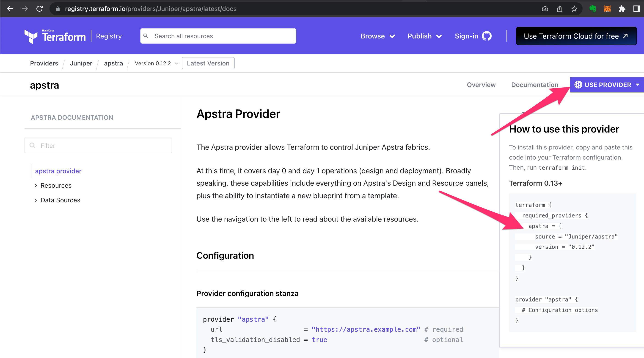Click the Terraform logo
This screenshot has height=358, width=644.
(31, 36)
